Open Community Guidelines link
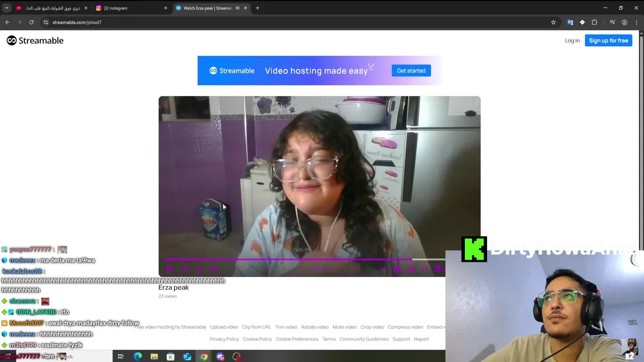644x362 pixels. pos(364,339)
